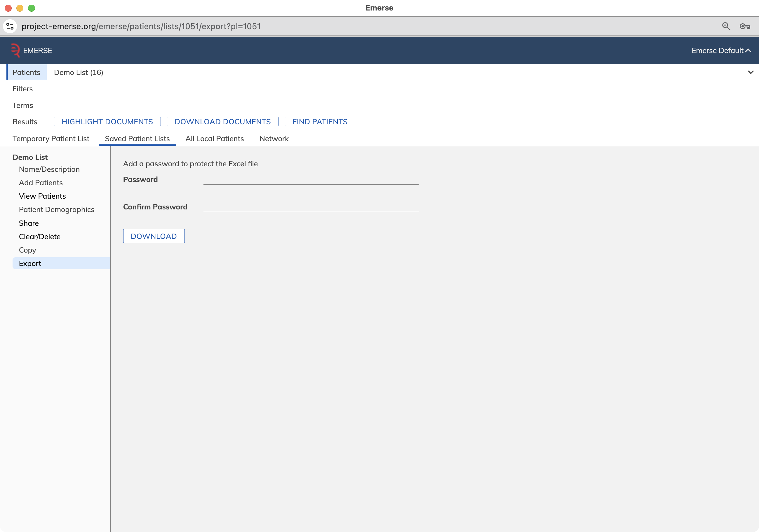The width and height of the screenshot is (759, 532).
Task: Collapse the Patients panel chevron
Action: (751, 72)
